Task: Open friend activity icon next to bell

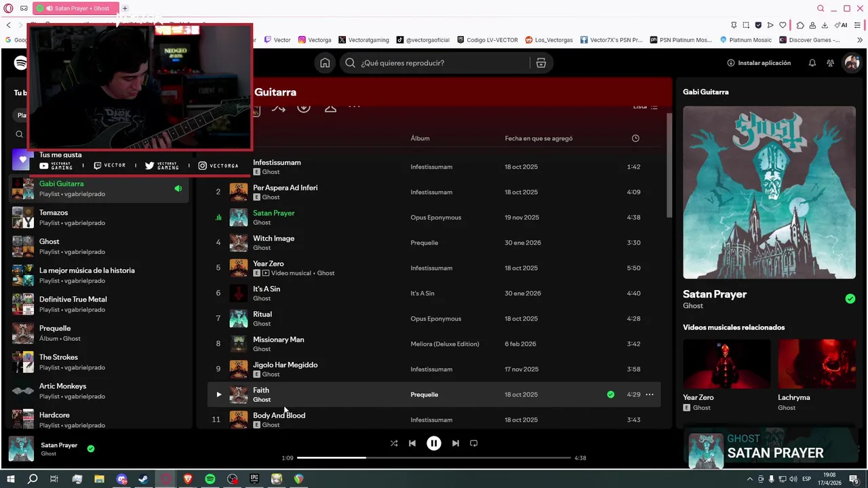Action: (830, 63)
